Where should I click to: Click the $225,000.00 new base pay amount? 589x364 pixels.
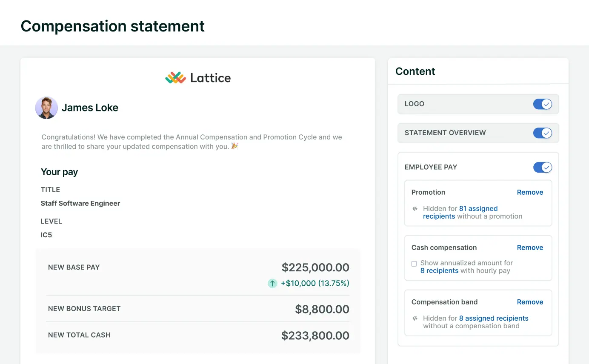tap(315, 267)
